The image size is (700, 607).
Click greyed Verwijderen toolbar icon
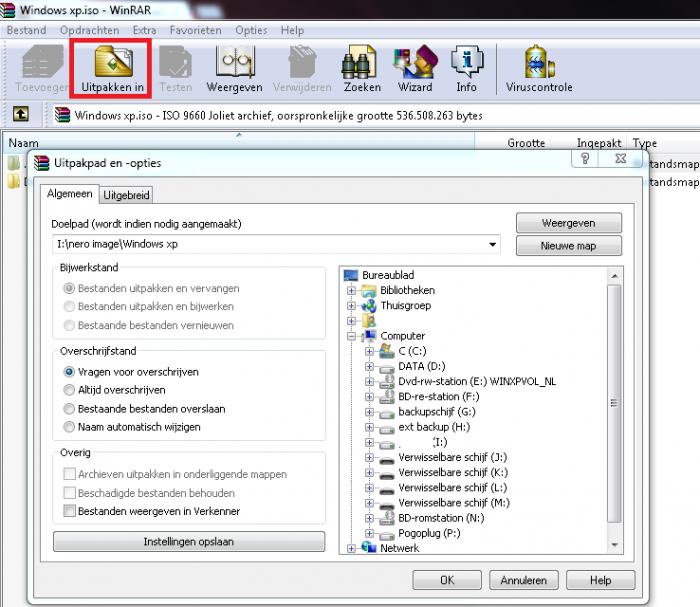tap(302, 62)
